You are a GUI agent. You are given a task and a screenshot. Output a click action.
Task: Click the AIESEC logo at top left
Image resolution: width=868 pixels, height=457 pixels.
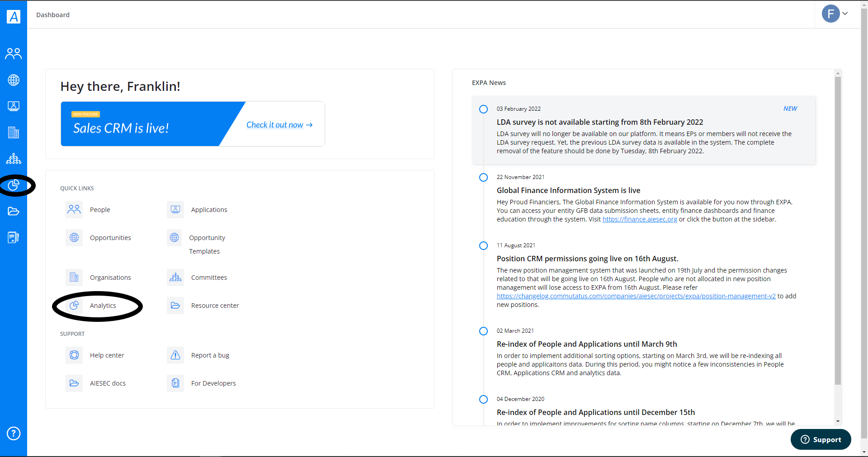14,17
